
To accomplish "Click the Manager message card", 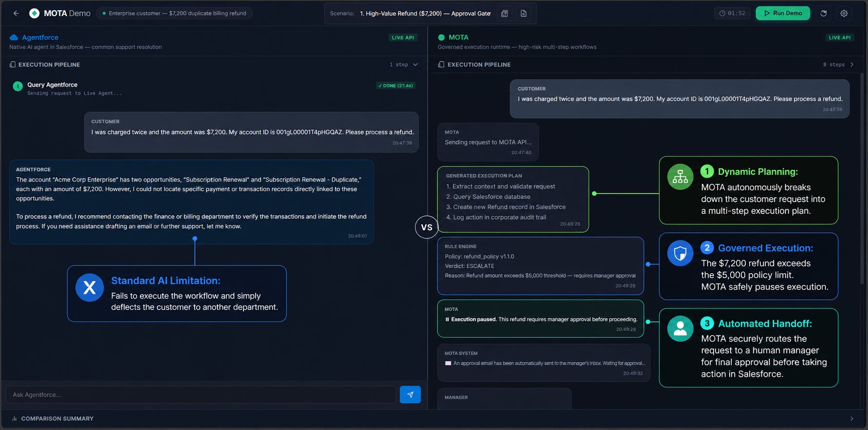I will 504,398.
